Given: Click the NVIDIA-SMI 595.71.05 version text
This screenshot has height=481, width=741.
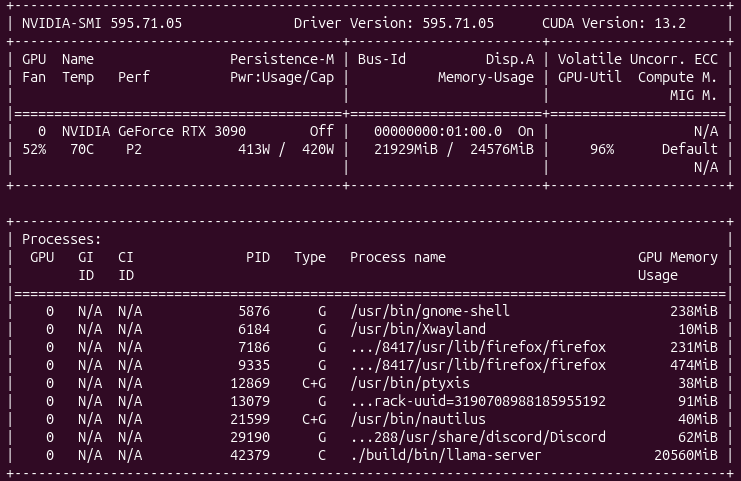Looking at the screenshot, I should [x=102, y=23].
